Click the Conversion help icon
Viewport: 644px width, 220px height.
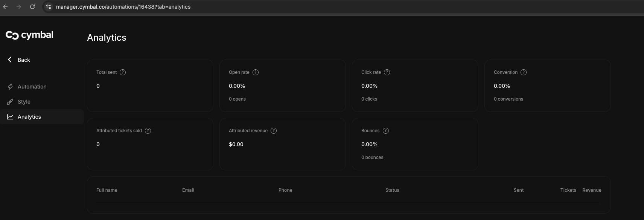tap(524, 72)
